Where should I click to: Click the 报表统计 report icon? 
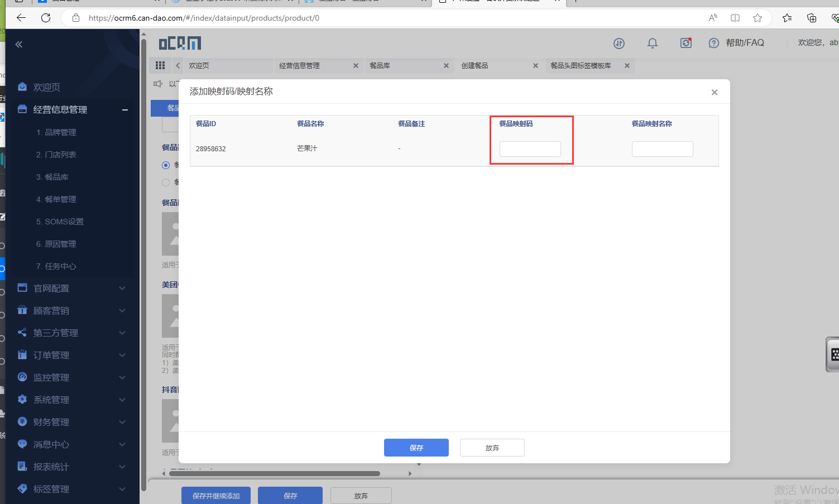(22, 467)
